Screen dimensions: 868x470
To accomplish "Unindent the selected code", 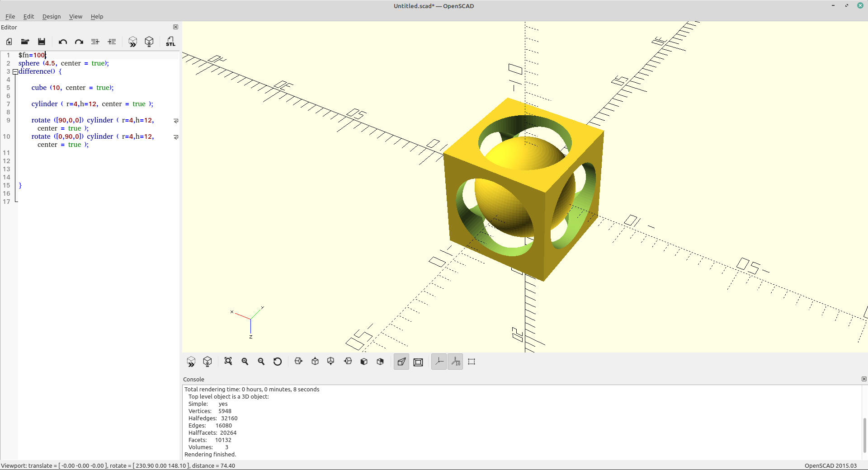I will 95,42.
